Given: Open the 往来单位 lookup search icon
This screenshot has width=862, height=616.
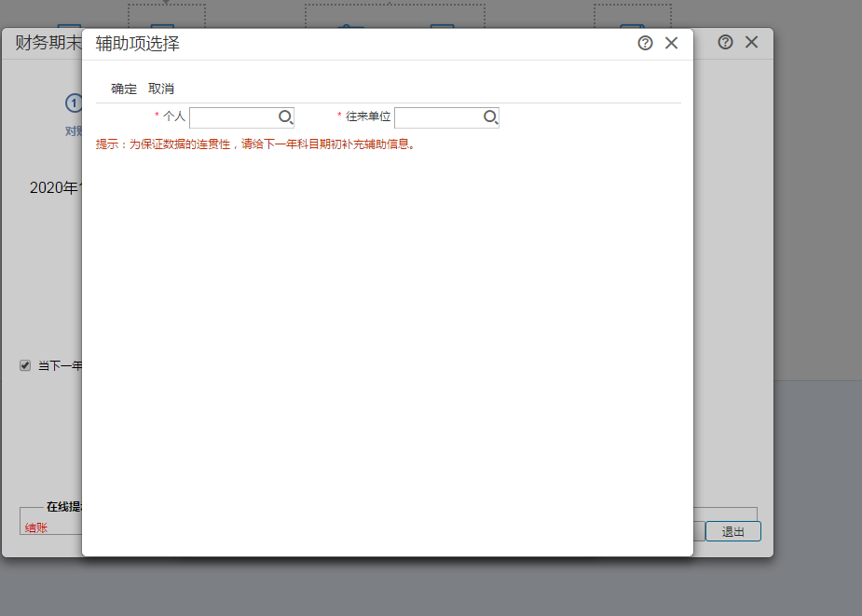Looking at the screenshot, I should [x=491, y=117].
